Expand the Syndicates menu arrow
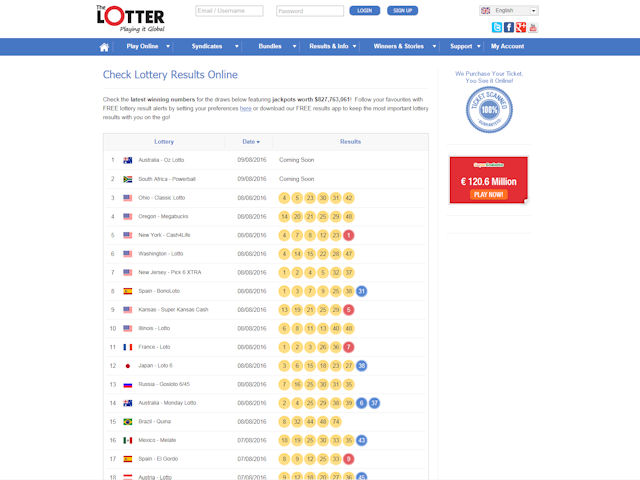 pyautogui.click(x=237, y=47)
